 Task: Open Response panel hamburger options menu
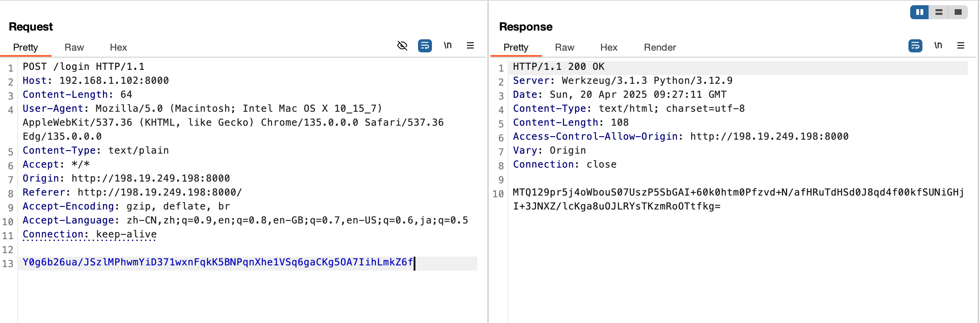tap(961, 45)
